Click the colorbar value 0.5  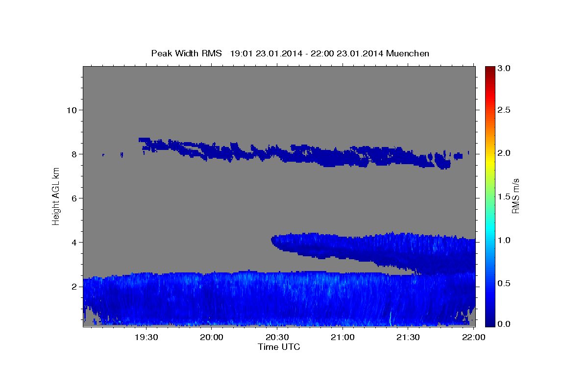(x=504, y=283)
